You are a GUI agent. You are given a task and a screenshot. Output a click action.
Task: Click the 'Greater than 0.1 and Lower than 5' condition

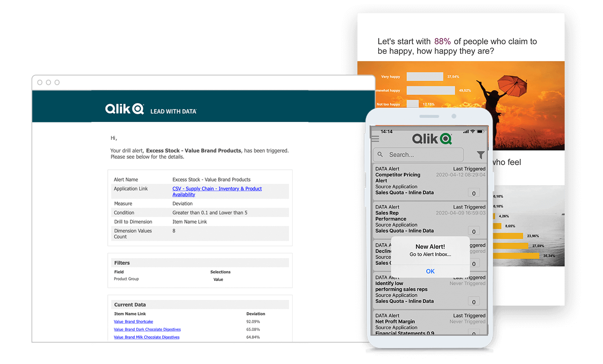pos(210,213)
